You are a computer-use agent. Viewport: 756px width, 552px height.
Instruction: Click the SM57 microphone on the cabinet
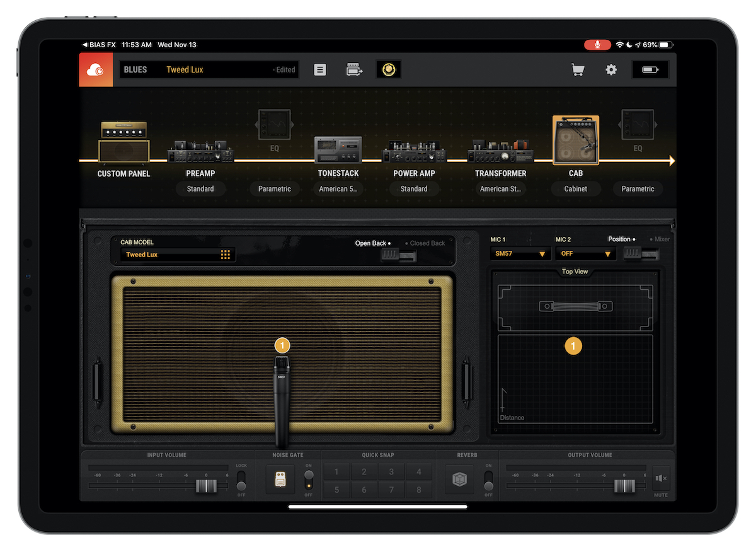click(x=282, y=402)
